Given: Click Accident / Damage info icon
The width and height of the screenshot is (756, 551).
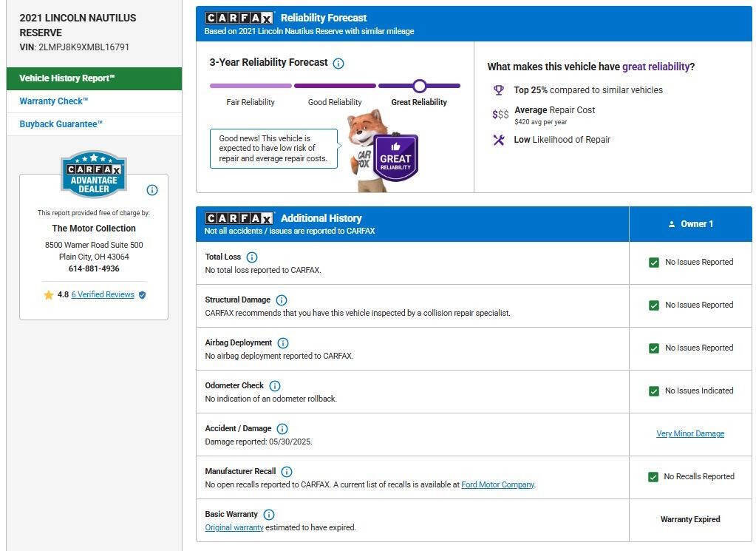Looking at the screenshot, I should pyautogui.click(x=282, y=429).
